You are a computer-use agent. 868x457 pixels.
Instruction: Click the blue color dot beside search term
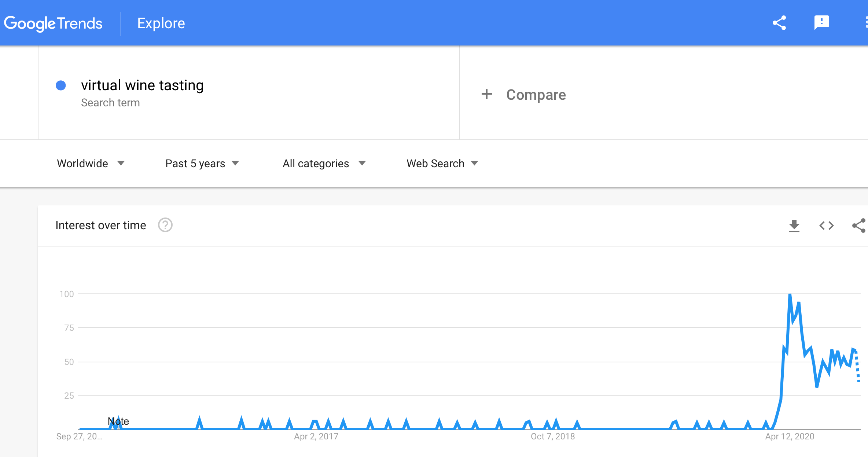[60, 85]
